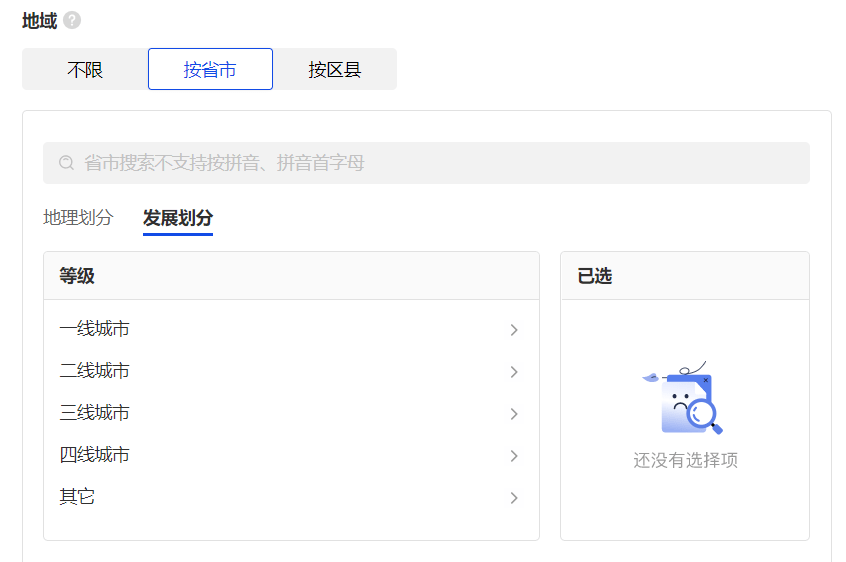Viewport: 846px width, 562px height.
Task: Expand 其它 using its chevron arrow
Action: (514, 498)
